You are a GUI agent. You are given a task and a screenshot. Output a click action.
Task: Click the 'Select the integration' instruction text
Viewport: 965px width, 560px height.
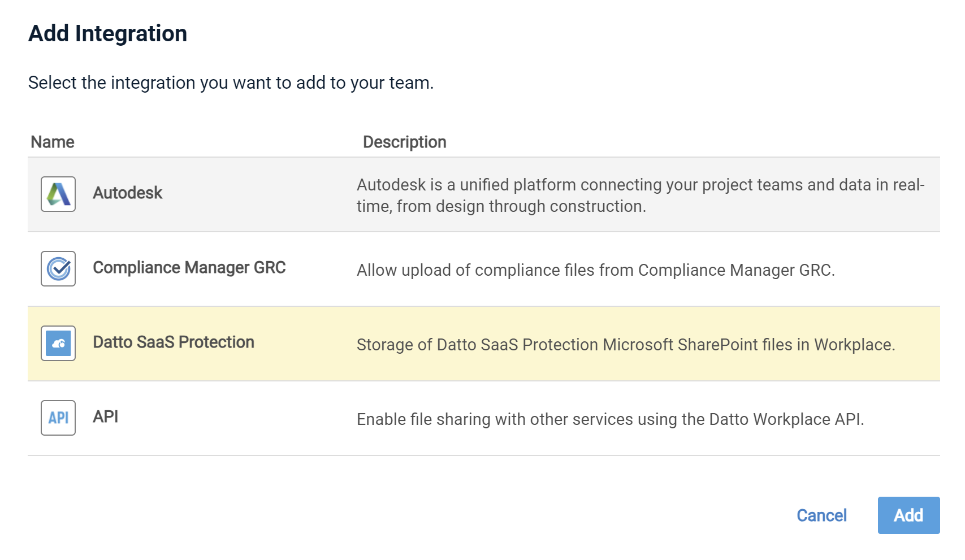coord(231,83)
